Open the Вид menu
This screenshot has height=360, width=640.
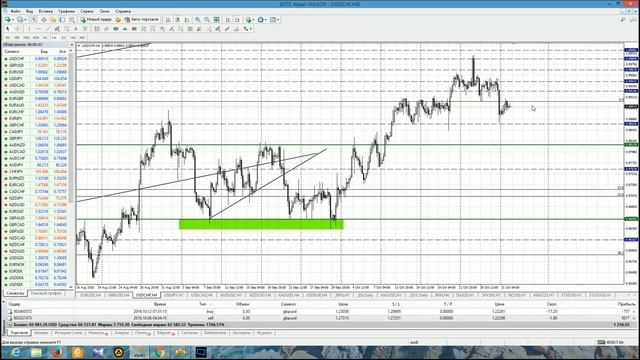[x=29, y=11]
